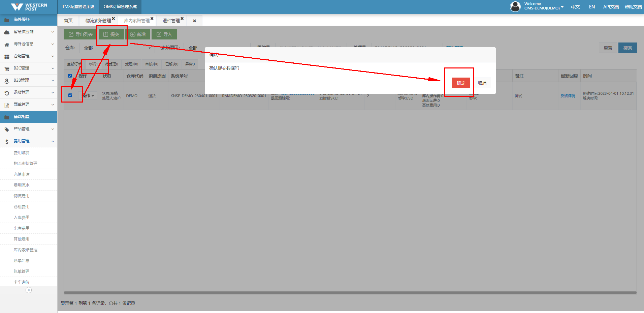The height and width of the screenshot is (313, 644).
Task: Open the row 操作 dropdown
Action: tap(88, 96)
